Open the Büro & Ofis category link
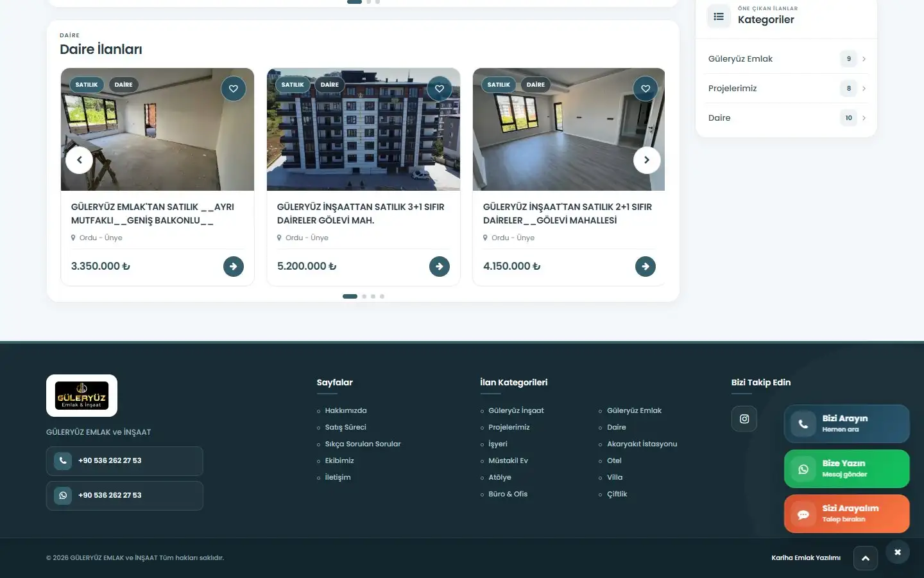This screenshot has height=578, width=924. point(508,494)
